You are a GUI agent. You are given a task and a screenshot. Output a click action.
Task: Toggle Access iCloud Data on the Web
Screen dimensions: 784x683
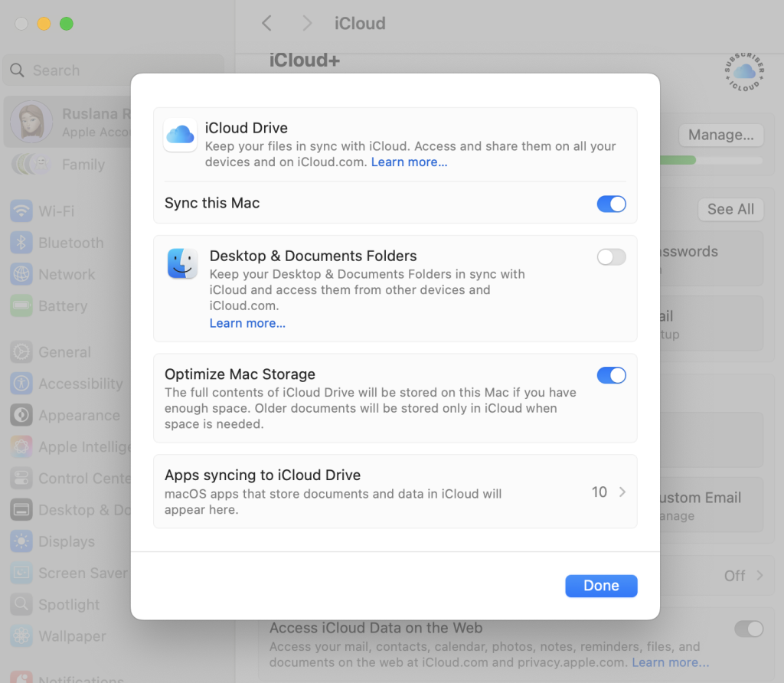749,629
